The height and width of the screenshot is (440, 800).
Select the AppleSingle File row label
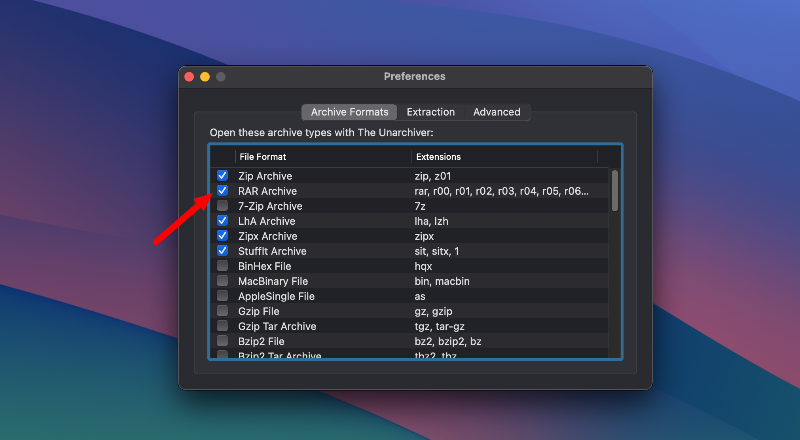(x=277, y=297)
